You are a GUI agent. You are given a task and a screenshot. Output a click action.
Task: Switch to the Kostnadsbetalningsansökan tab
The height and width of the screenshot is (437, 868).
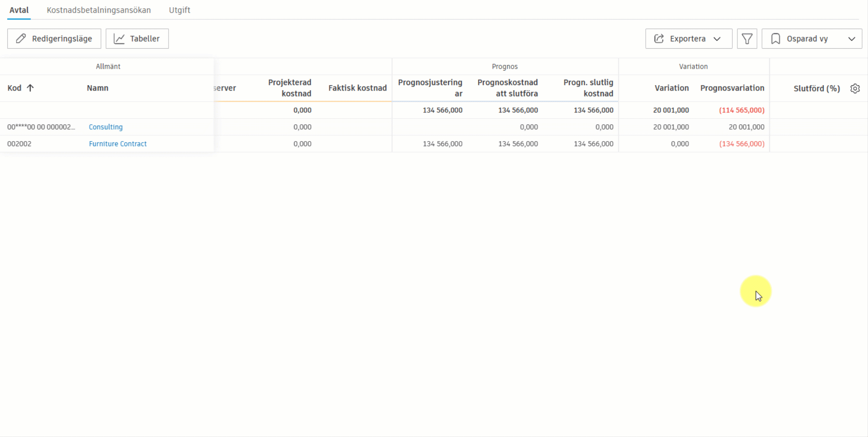99,10
